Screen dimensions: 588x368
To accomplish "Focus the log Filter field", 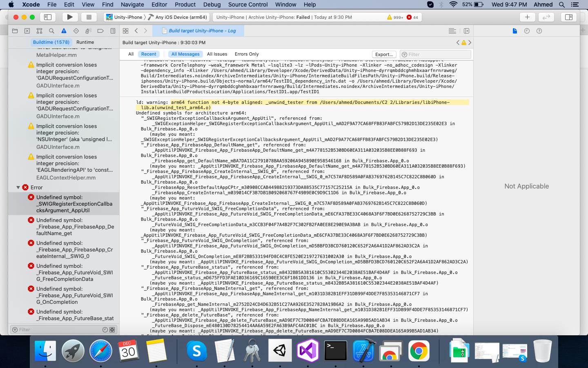I will [x=435, y=54].
